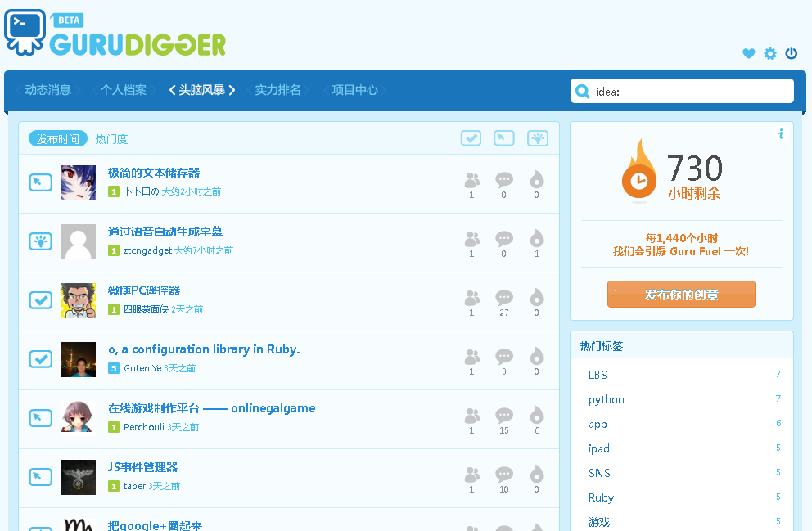Viewport: 812px width, 531px height.
Task: Go to the 个人档案 tab
Action: 124,90
